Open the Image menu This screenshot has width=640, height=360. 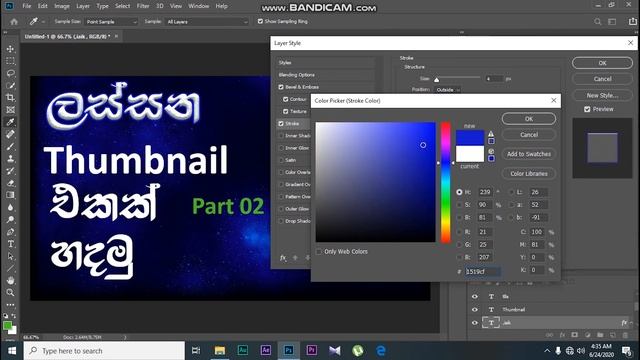[x=62, y=6]
